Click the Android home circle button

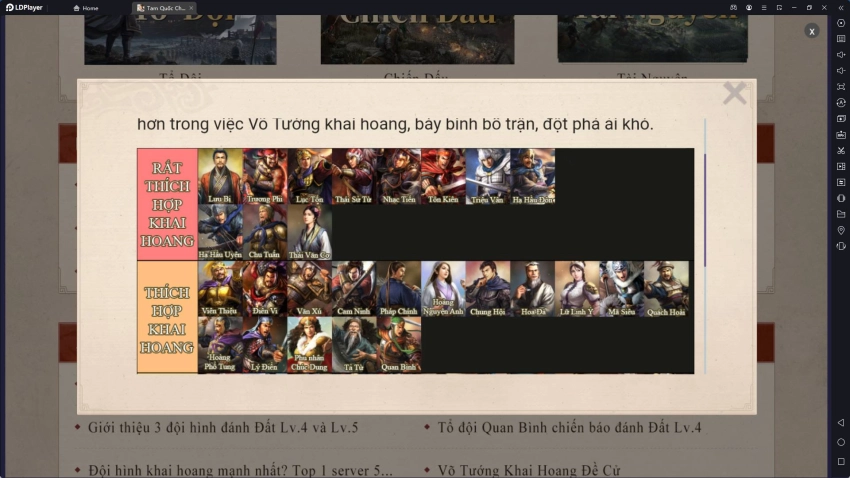841,442
